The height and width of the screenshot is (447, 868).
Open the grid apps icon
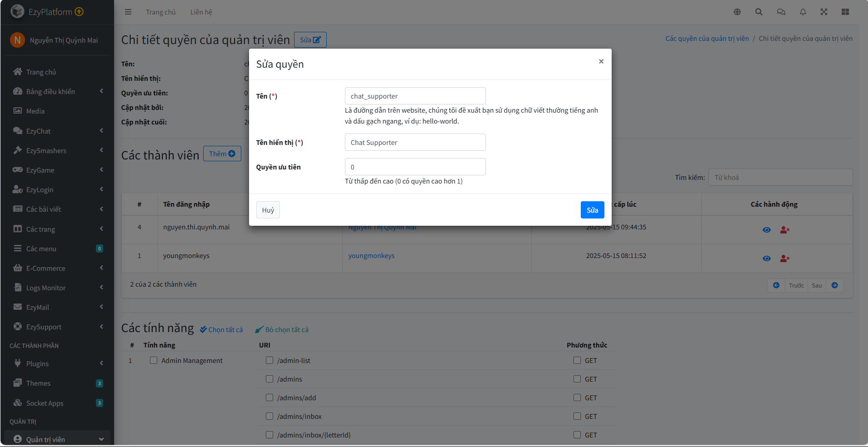point(845,12)
